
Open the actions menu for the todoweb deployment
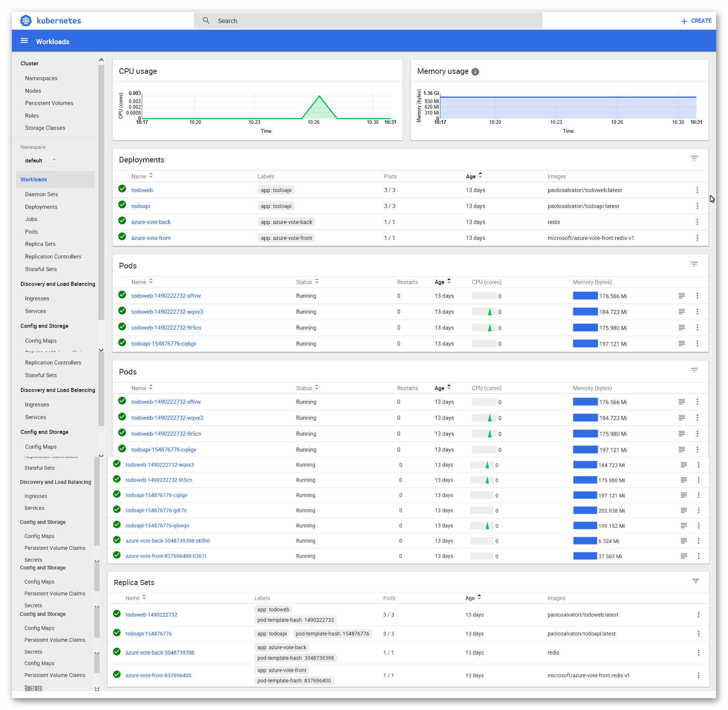tap(697, 190)
